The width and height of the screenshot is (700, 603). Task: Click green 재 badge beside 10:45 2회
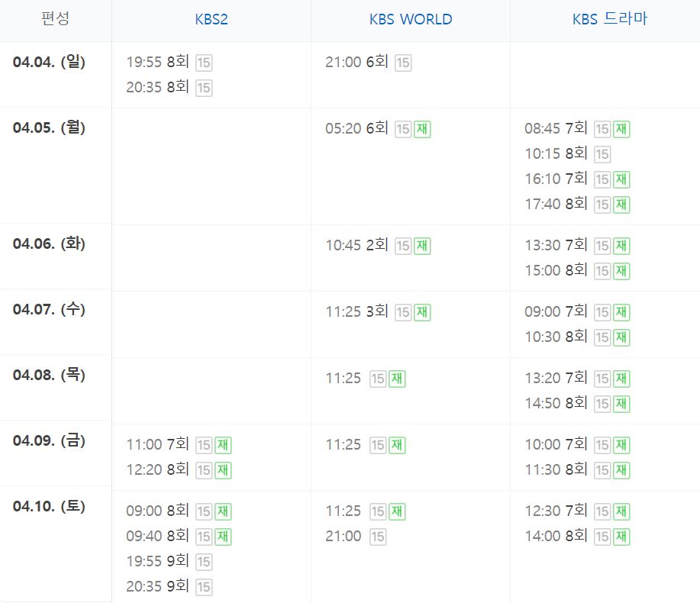click(x=422, y=246)
